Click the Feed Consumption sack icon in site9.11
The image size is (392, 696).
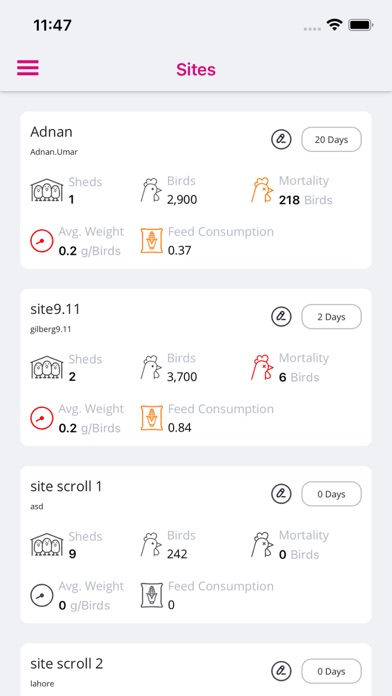point(151,418)
